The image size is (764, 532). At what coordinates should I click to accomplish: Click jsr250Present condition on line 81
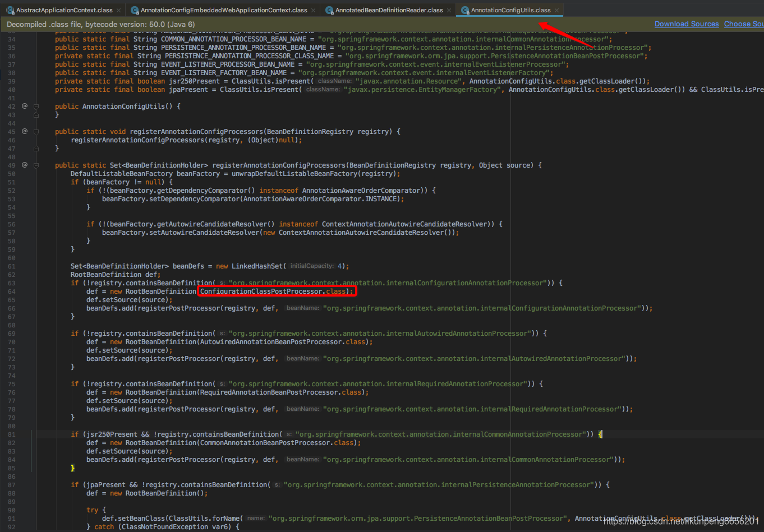point(112,434)
